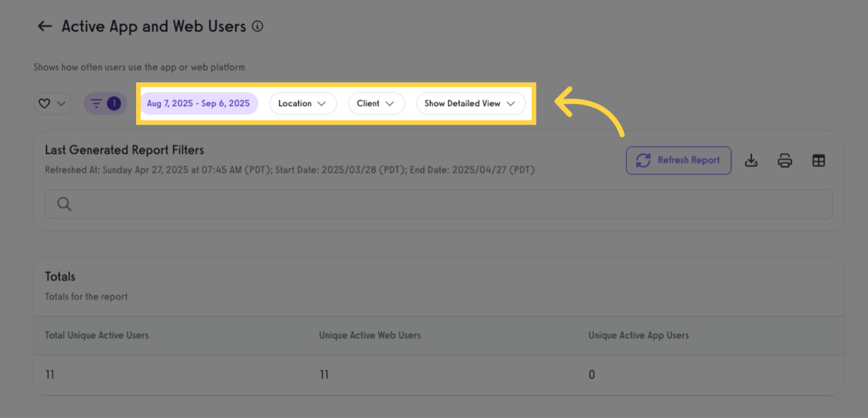Screen dimensions: 868x418
Task: Open the Location filter dropdown
Action: click(302, 104)
